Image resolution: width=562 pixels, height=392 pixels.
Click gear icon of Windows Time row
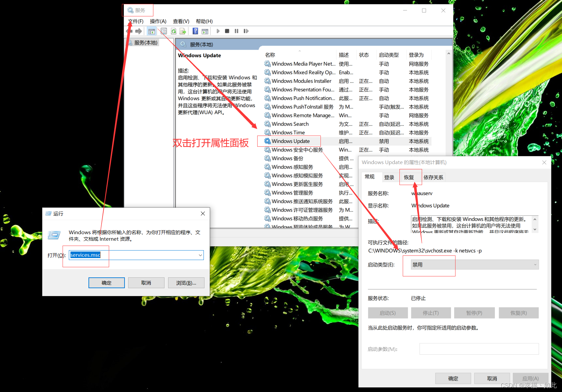[267, 132]
